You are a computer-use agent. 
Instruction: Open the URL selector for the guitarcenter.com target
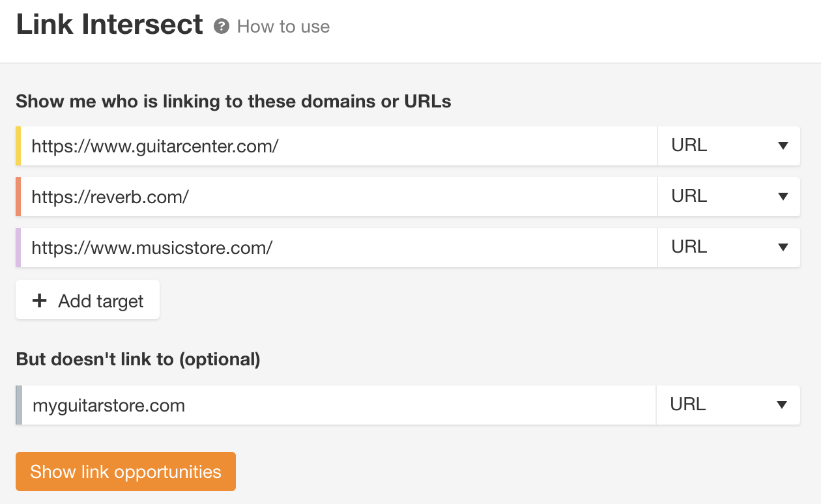[x=728, y=146]
